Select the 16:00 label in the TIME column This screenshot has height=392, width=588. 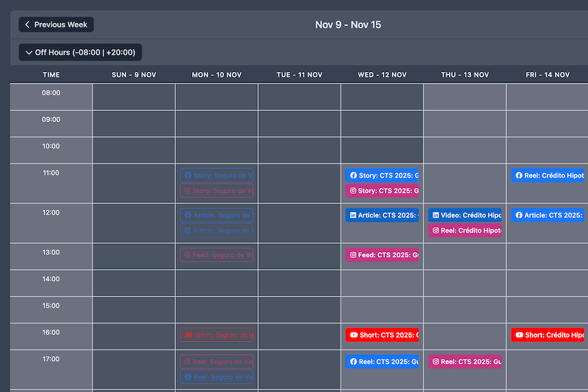pyautogui.click(x=51, y=332)
